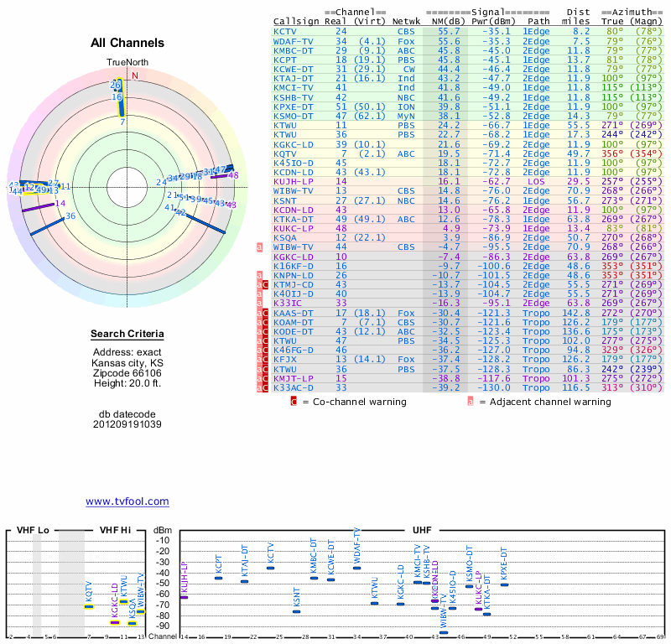Open the www.tvfool.com link
Screen dimensions: 671x644
point(127,501)
